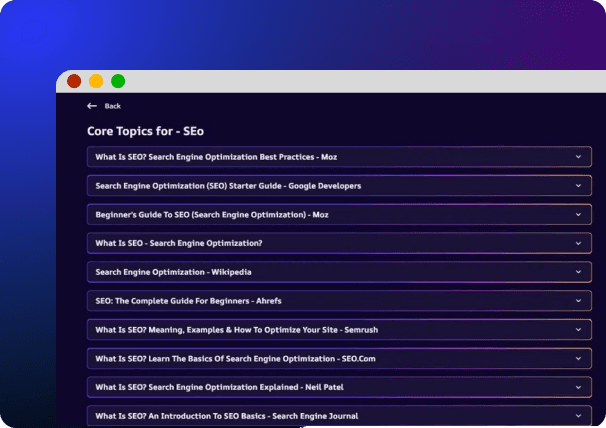Click chevron on Neil Patel row
The image size is (606, 428).
pos(578,387)
